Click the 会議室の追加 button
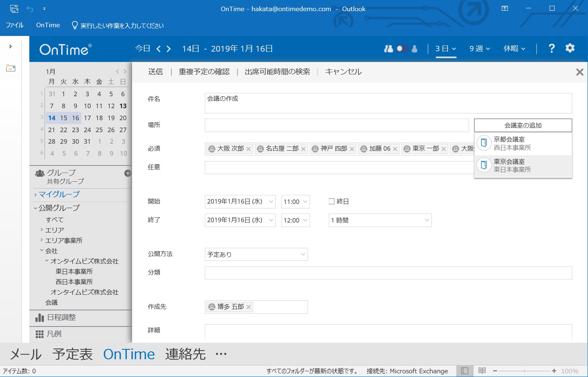Screen dimensions: 588x377 523,125
